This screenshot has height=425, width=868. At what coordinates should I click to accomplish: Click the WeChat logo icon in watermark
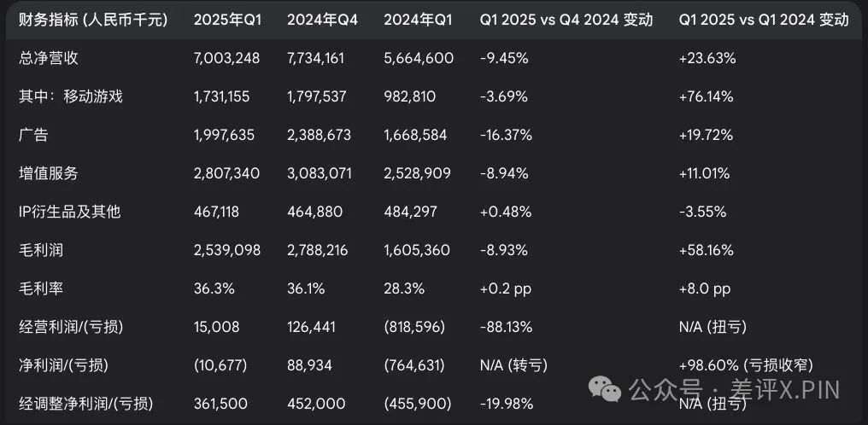611,391
